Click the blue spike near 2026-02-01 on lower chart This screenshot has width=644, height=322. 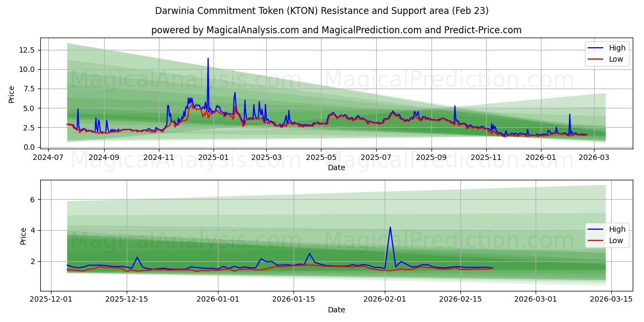(390, 228)
